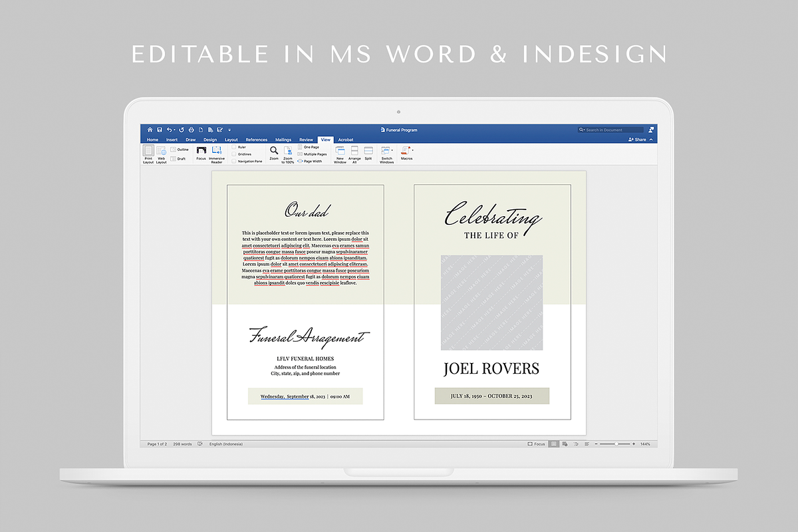Open the References tab
The width and height of the screenshot is (798, 532).
click(257, 140)
